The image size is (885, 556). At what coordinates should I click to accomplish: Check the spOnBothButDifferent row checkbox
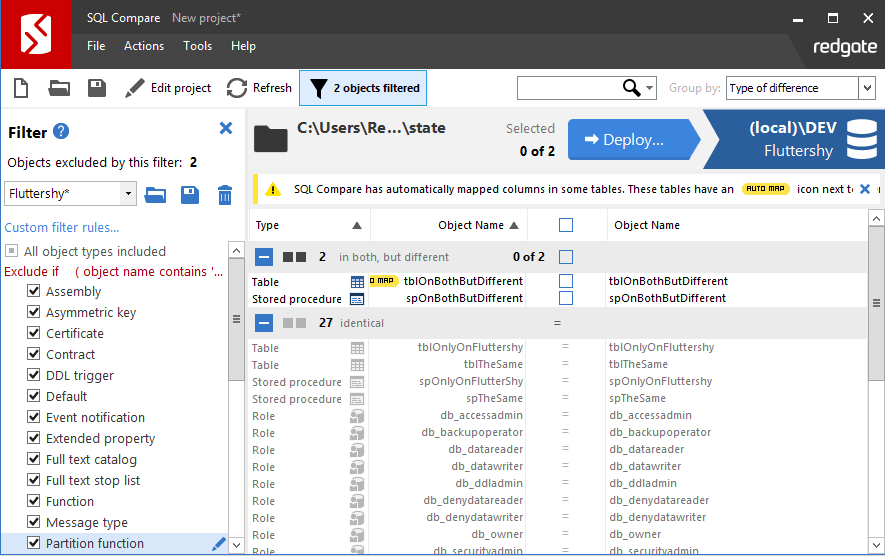pyautogui.click(x=566, y=297)
